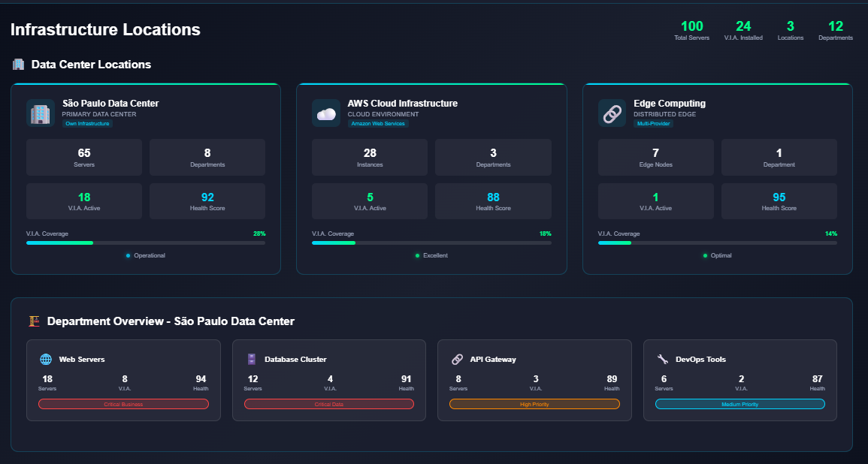This screenshot has height=464, width=868.
Task: Click the Data Center Locations heading icon
Action: click(19, 65)
